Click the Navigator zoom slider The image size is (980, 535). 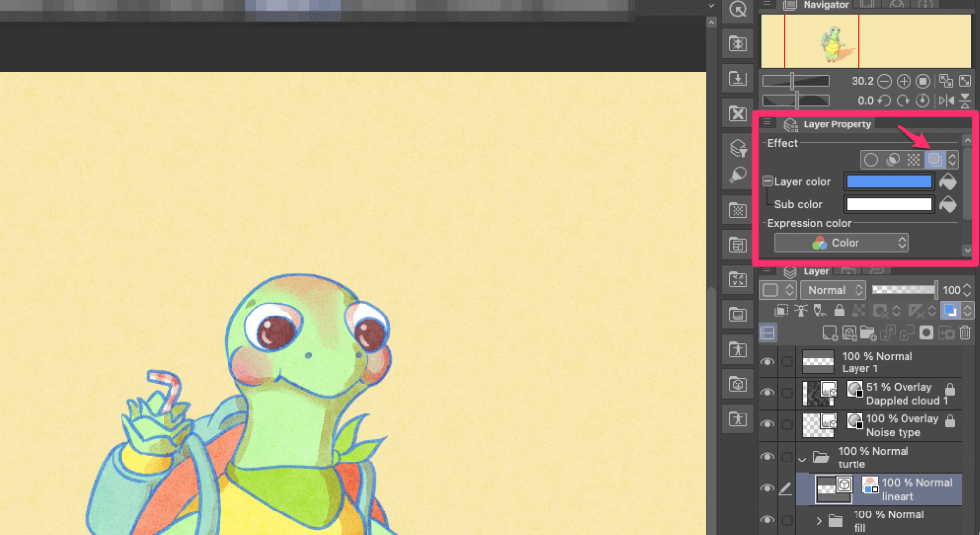pyautogui.click(x=796, y=81)
